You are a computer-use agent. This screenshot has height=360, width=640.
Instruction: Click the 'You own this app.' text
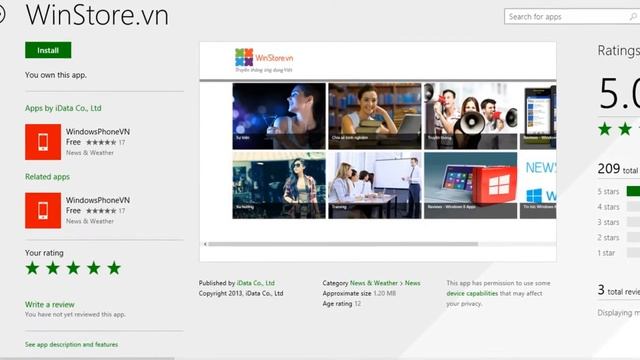pos(56,75)
